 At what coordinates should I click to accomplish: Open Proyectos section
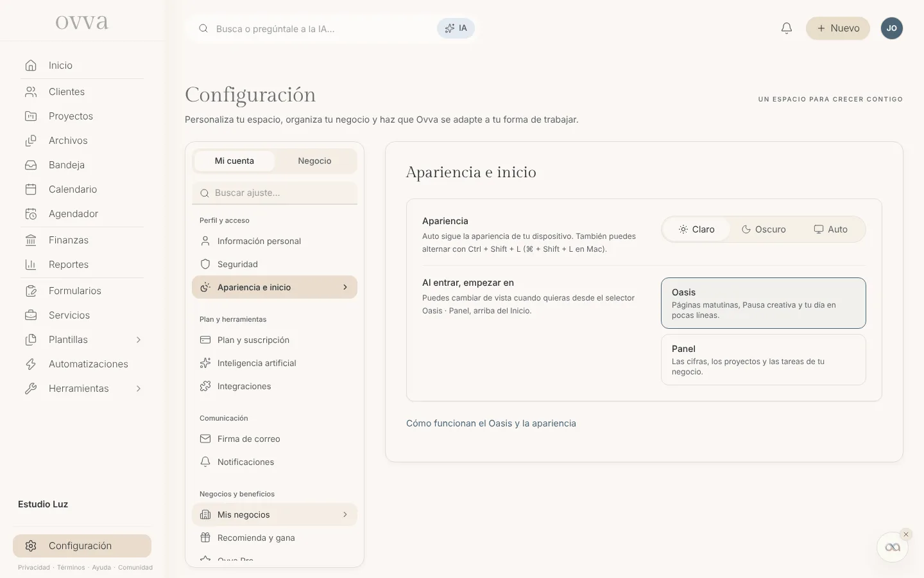tap(82, 116)
